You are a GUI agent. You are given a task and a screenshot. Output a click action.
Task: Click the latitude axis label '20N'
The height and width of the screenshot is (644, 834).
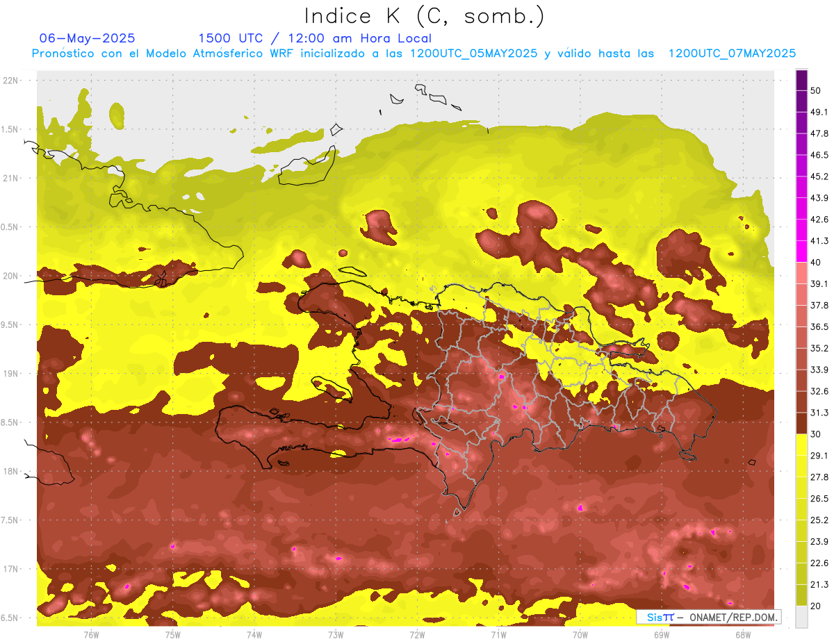click(11, 276)
